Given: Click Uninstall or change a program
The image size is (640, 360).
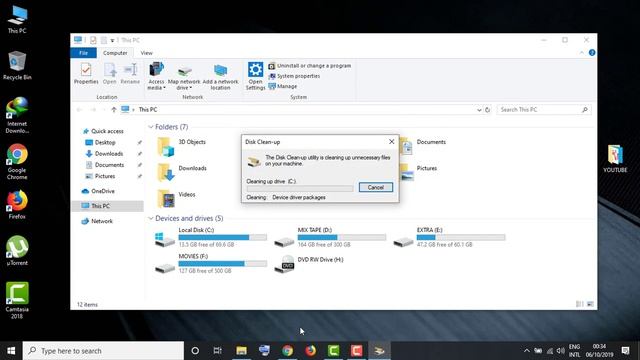Looking at the screenshot, I should (x=309, y=66).
